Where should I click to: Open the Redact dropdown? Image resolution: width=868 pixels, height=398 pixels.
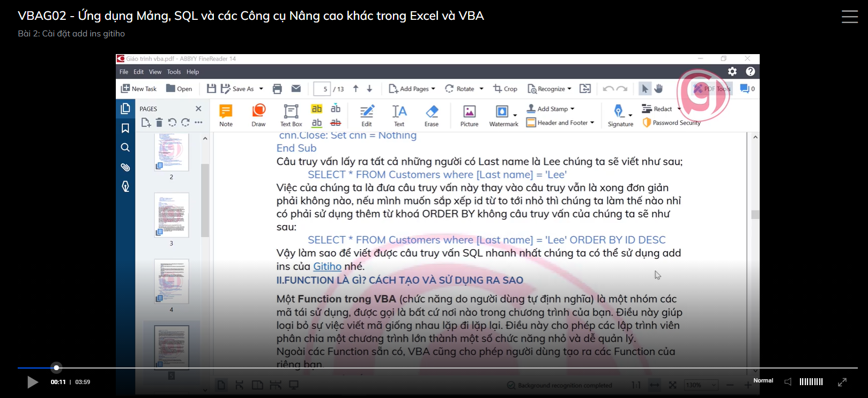[662, 109]
